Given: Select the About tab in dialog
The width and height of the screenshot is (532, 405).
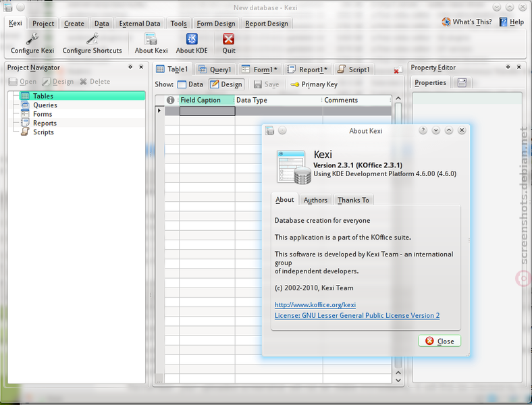Looking at the screenshot, I should click(x=284, y=199).
